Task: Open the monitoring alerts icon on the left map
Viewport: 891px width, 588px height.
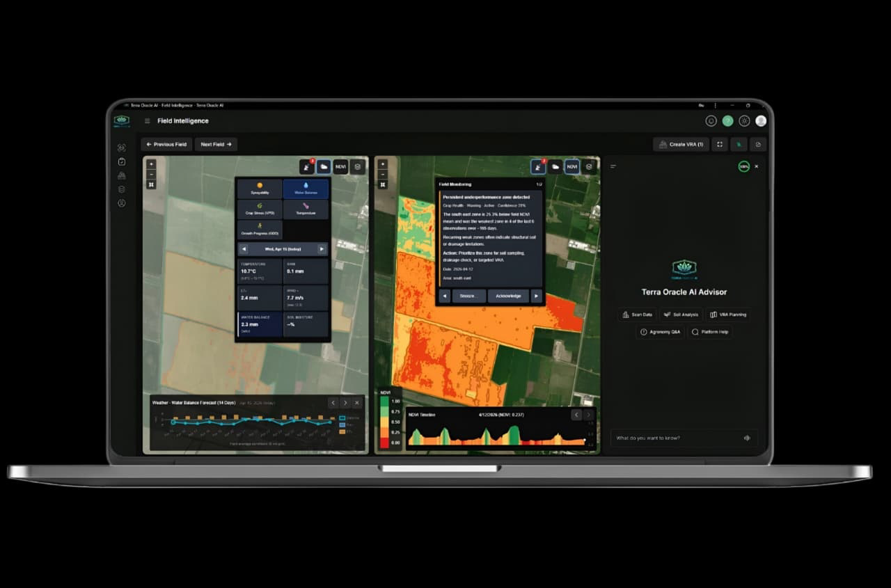Action: [307, 166]
